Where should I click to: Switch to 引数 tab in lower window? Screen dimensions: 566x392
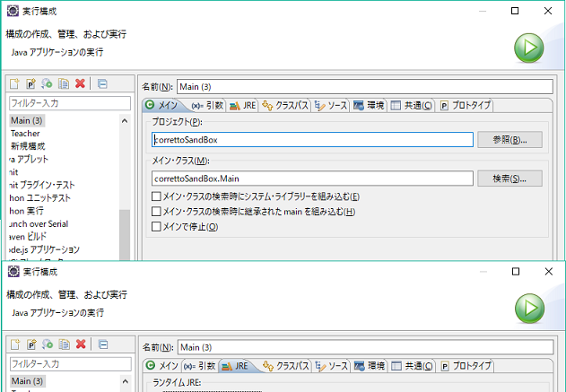[200, 366]
